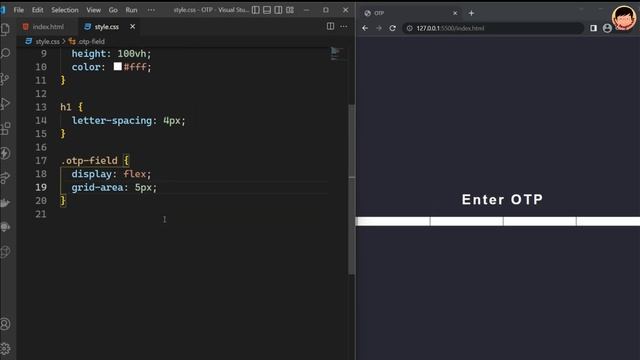This screenshot has height=360, width=640.
Task: Open the remote explorer globe icon
Action: [x=5, y=227]
